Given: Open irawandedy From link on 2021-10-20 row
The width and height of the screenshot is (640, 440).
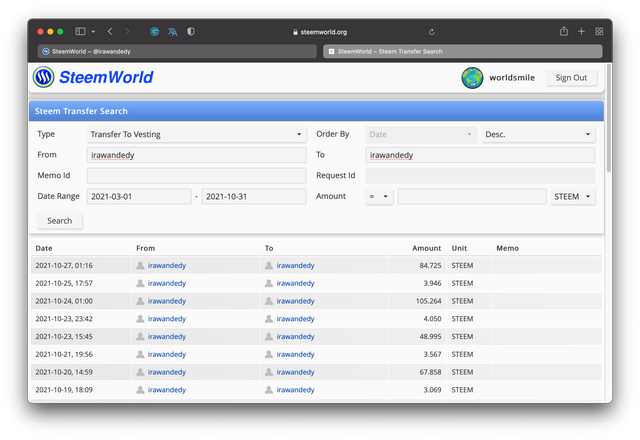Looking at the screenshot, I should click(167, 372).
